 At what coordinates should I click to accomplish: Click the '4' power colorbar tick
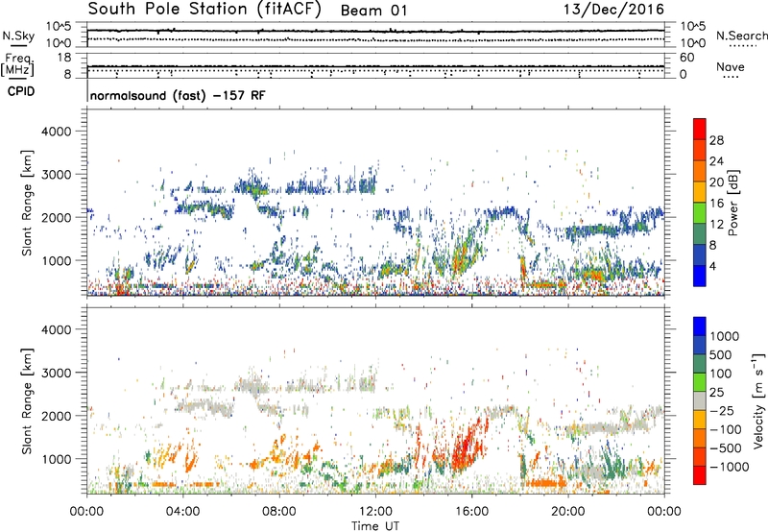pyautogui.click(x=712, y=266)
